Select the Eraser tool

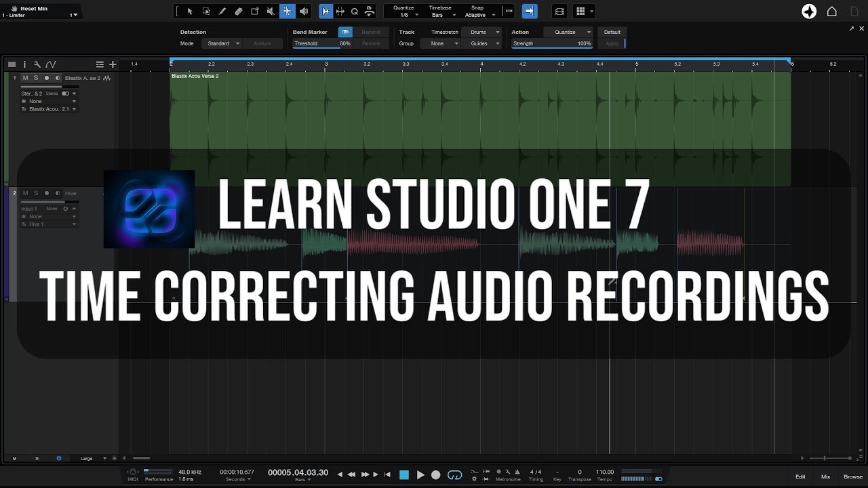click(239, 12)
